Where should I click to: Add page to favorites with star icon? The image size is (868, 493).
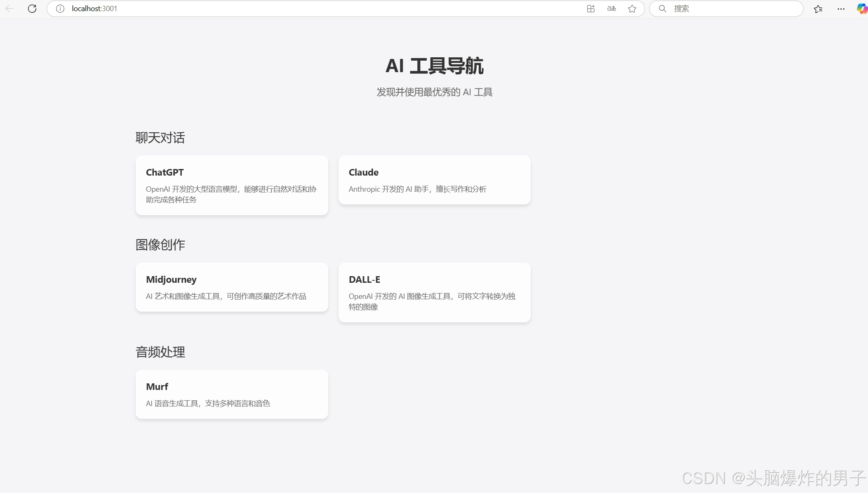[x=632, y=9]
